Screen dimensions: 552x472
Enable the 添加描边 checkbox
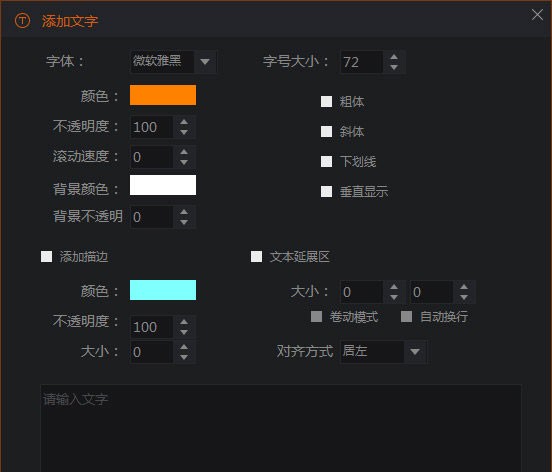click(46, 257)
